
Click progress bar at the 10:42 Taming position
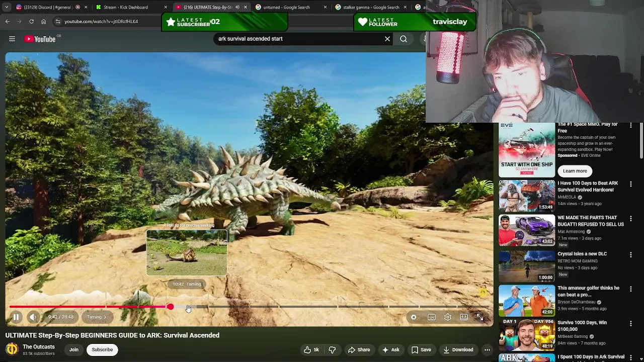click(187, 307)
